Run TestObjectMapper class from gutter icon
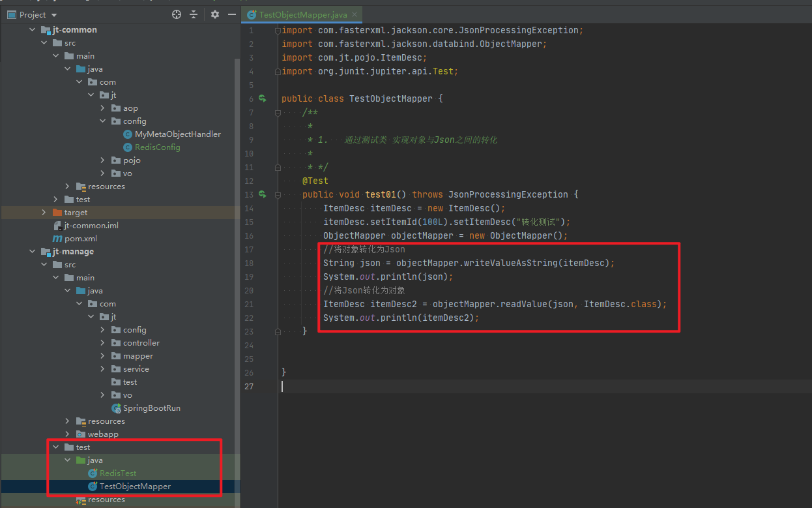Screen dimensions: 812x508 pyautogui.click(x=263, y=98)
